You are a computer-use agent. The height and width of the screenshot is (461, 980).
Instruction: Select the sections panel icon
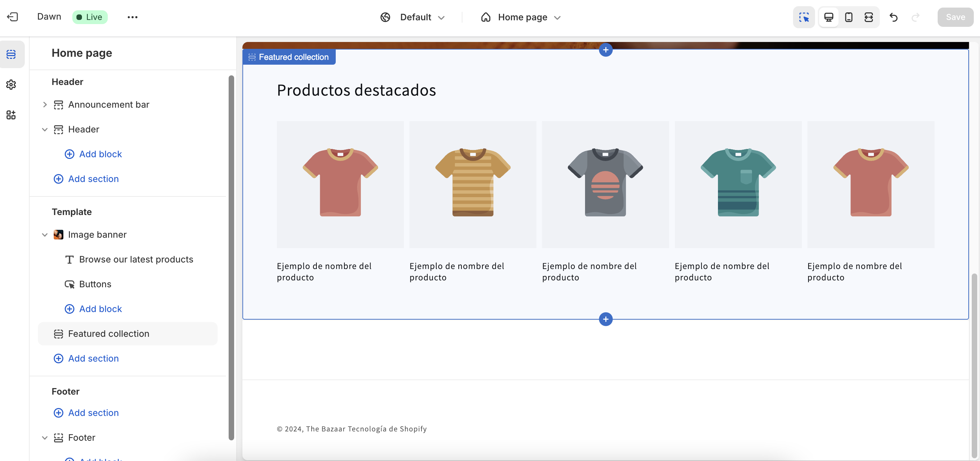click(x=11, y=54)
